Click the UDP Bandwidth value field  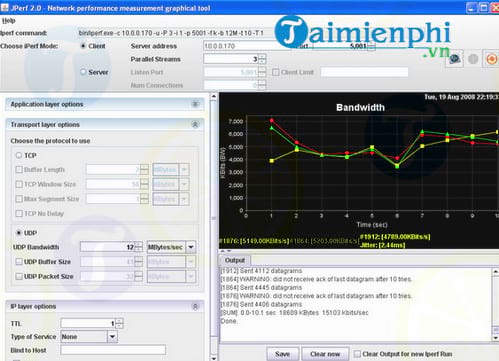107,247
